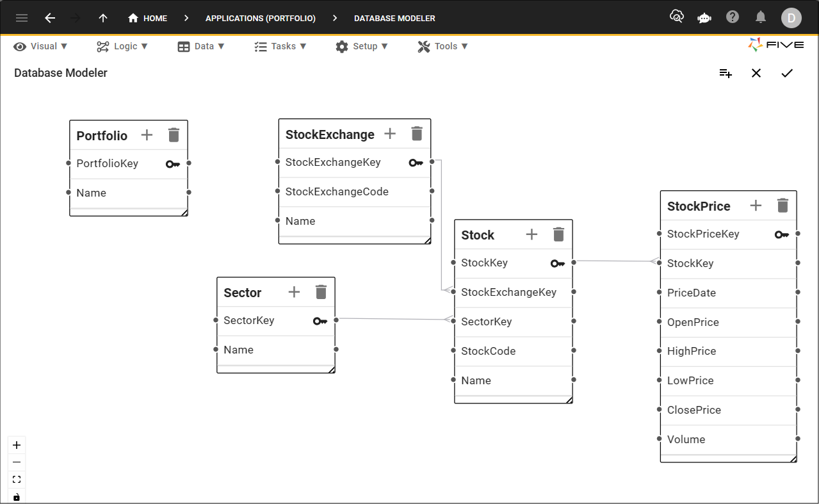Viewport: 819px width, 504px height.
Task: Open the Tasks menu
Action: pos(280,46)
